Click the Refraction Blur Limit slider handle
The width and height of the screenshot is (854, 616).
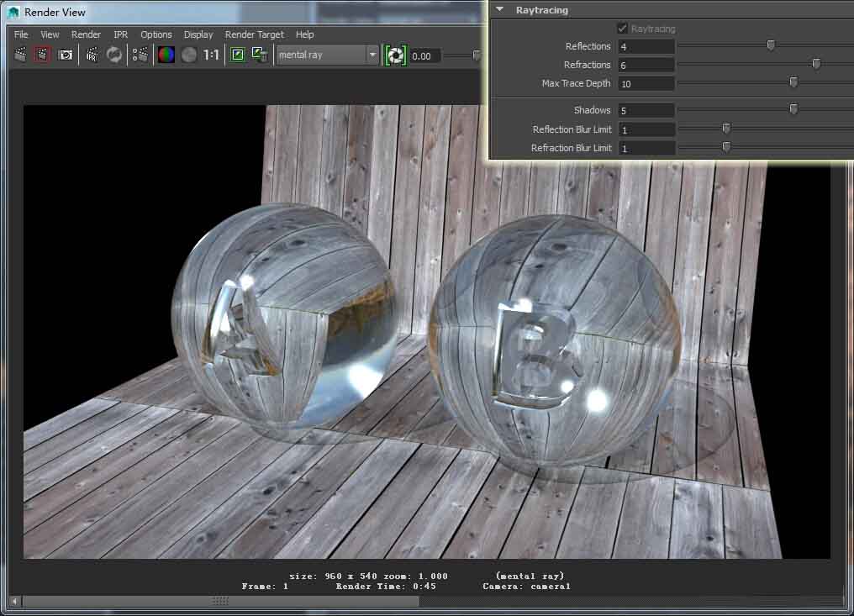pyautogui.click(x=726, y=146)
